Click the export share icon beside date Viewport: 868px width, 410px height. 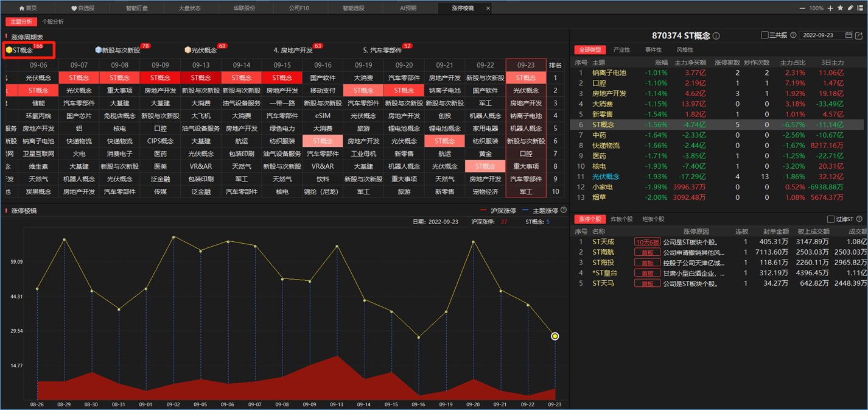point(859,35)
